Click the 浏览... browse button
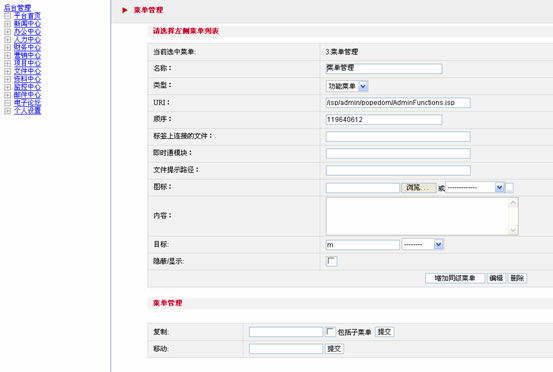 [418, 188]
